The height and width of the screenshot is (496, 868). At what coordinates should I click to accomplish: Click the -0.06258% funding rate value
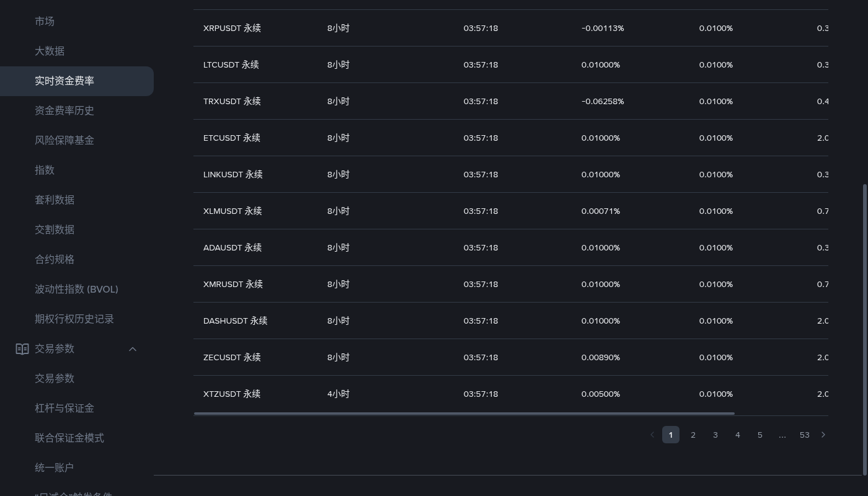(603, 101)
